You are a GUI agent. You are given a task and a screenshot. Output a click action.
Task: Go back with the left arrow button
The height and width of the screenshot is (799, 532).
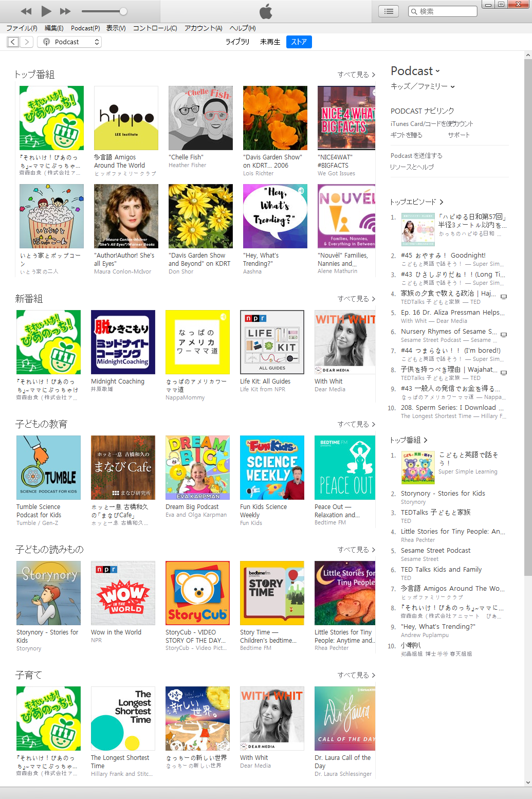(x=13, y=42)
